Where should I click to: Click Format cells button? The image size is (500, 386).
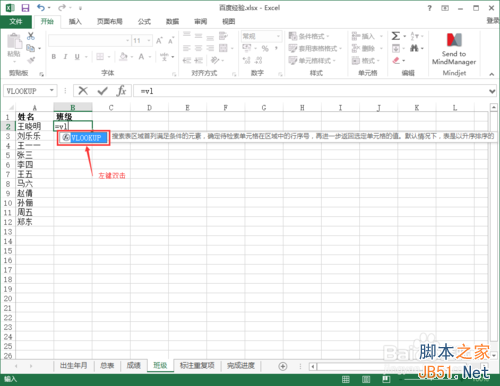coord(364,60)
